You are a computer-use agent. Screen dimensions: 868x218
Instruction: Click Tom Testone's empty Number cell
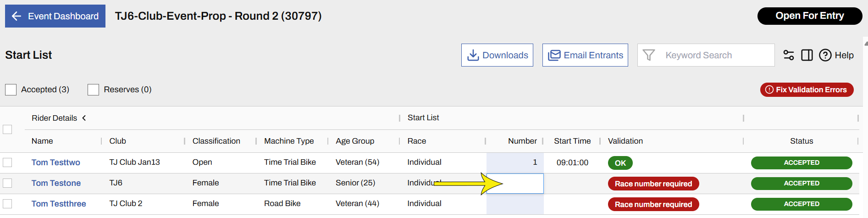(523, 184)
